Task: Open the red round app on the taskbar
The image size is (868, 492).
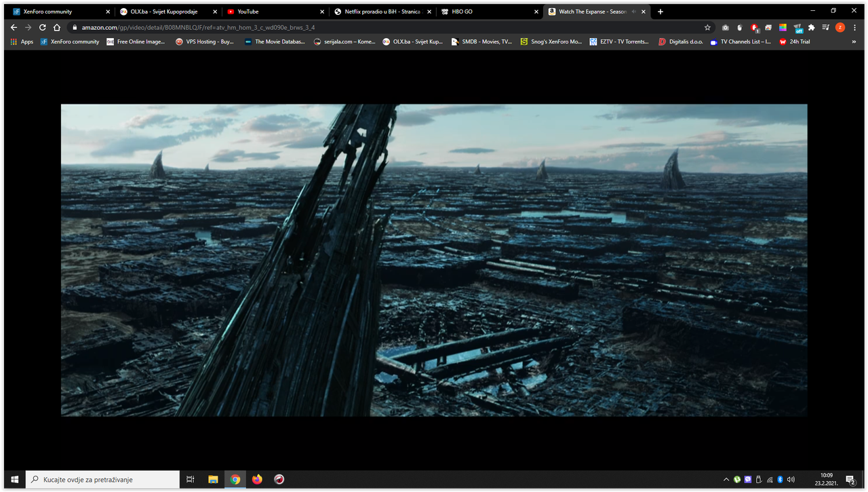Action: click(279, 479)
